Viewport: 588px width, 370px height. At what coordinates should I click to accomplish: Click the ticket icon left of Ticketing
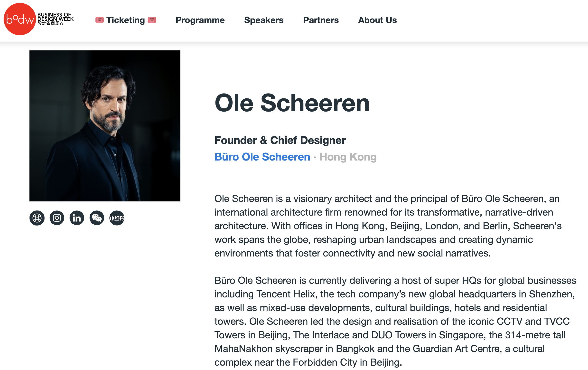pyautogui.click(x=99, y=20)
